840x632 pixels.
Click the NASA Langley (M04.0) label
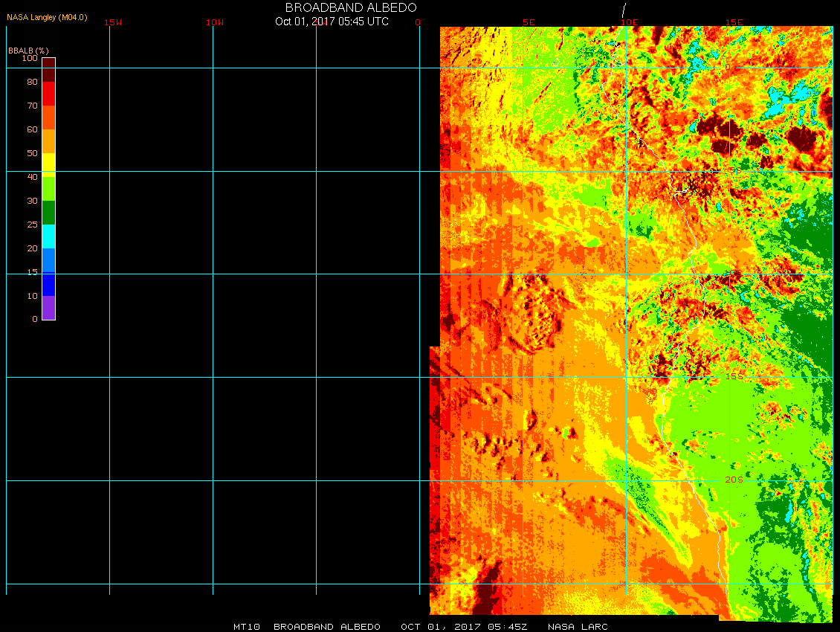click(47, 17)
